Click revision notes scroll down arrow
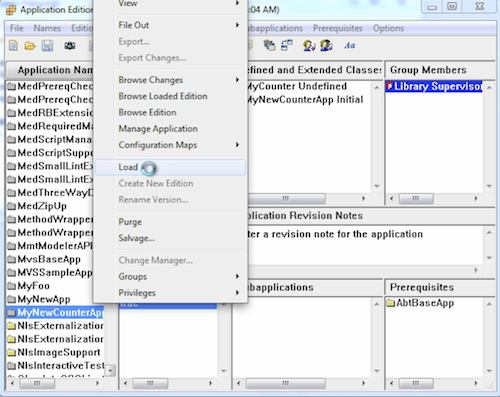Image resolution: width=500 pixels, height=397 pixels. [x=489, y=258]
